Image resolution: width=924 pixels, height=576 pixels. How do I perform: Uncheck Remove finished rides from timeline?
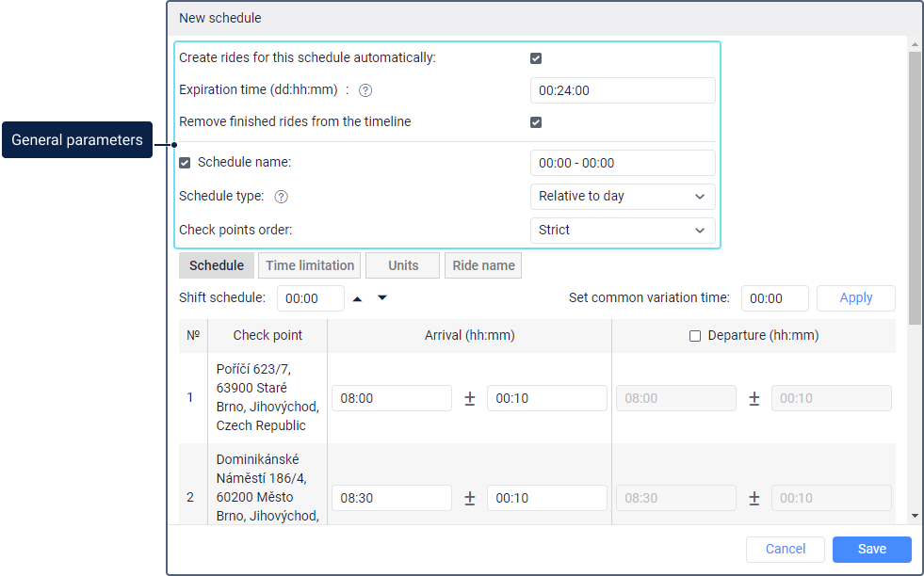pyautogui.click(x=536, y=122)
